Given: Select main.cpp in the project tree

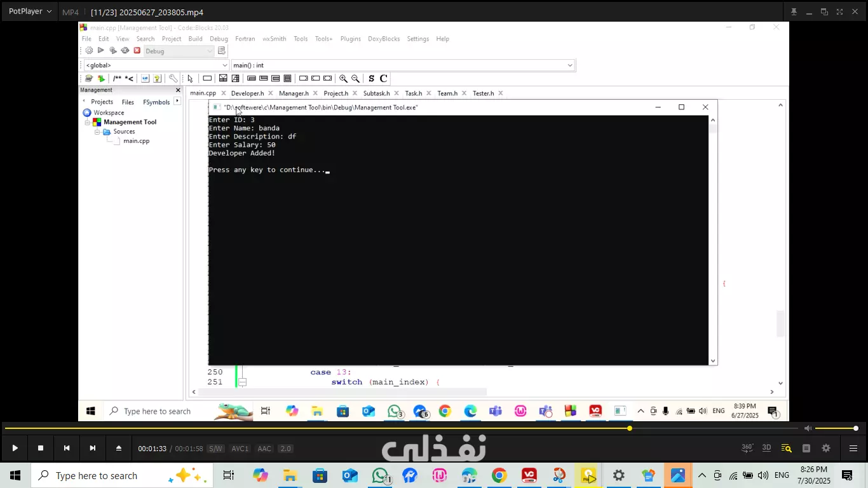Looking at the screenshot, I should 136,141.
